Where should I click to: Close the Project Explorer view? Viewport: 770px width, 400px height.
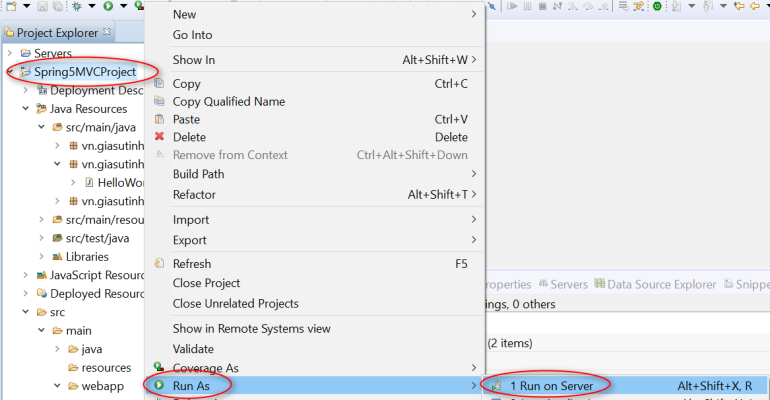click(x=107, y=32)
